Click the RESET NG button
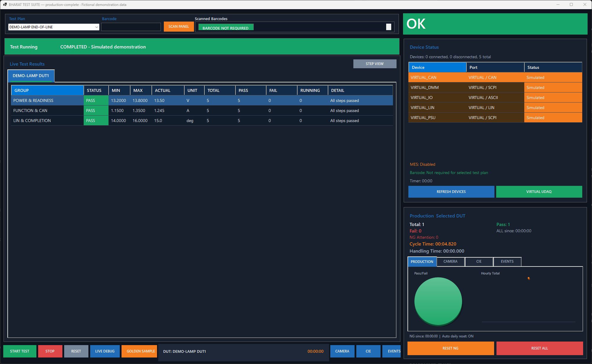Image resolution: width=592 pixels, height=364 pixels. (x=450, y=348)
